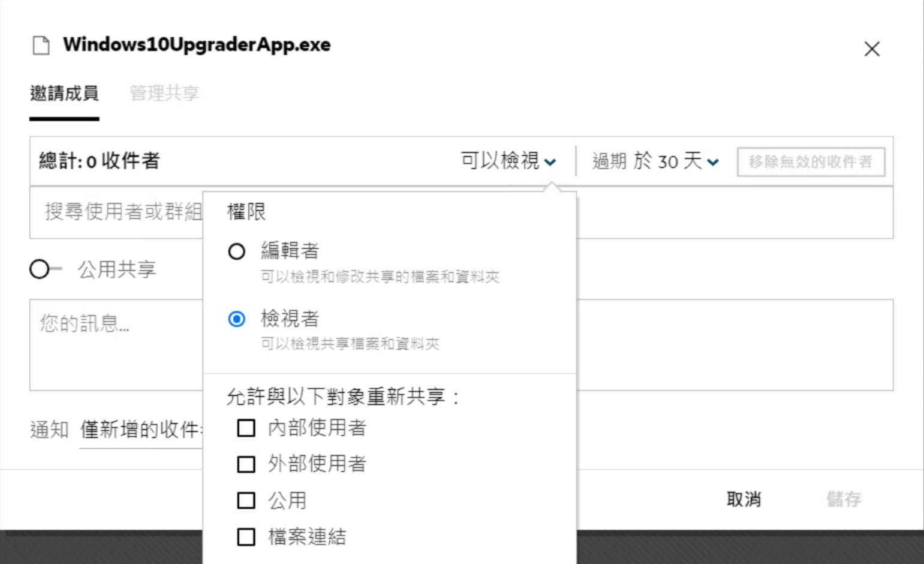The width and height of the screenshot is (924, 564).
Task: Enable the 公用 reshare checkbox
Action: [246, 500]
